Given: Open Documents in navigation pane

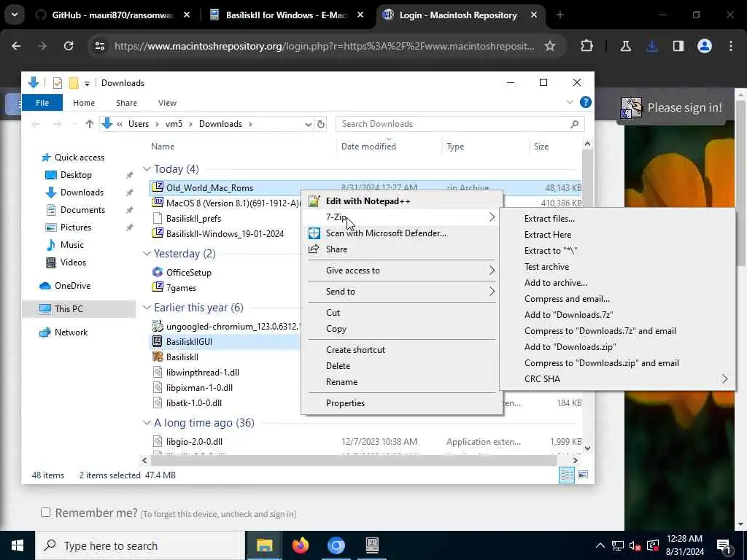Looking at the screenshot, I should coord(82,210).
